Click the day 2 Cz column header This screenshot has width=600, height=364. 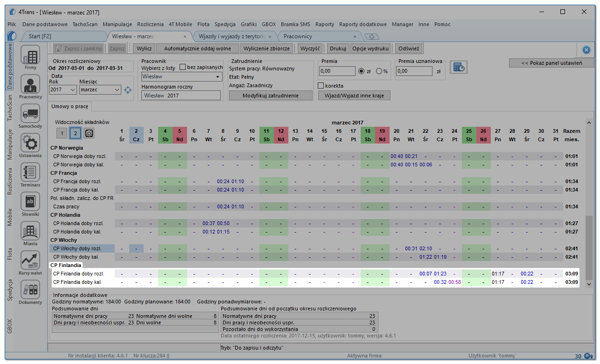point(136,135)
